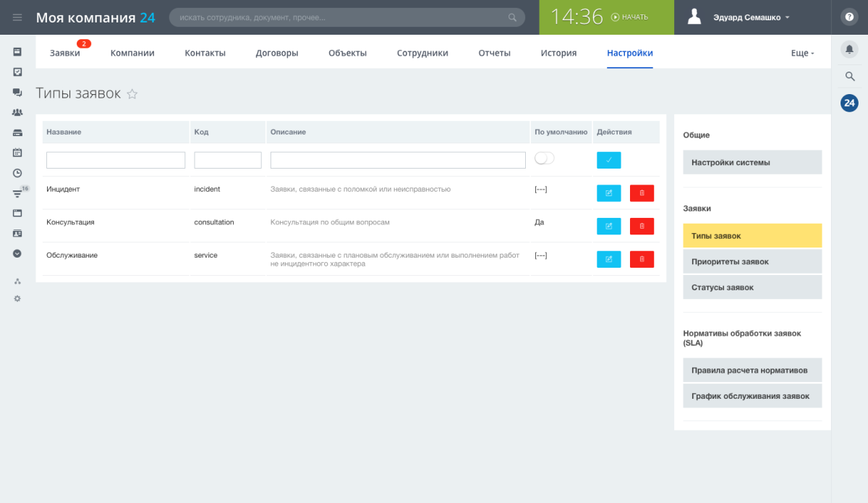
Task: Open chat messages from the left sidebar
Action: (x=17, y=92)
